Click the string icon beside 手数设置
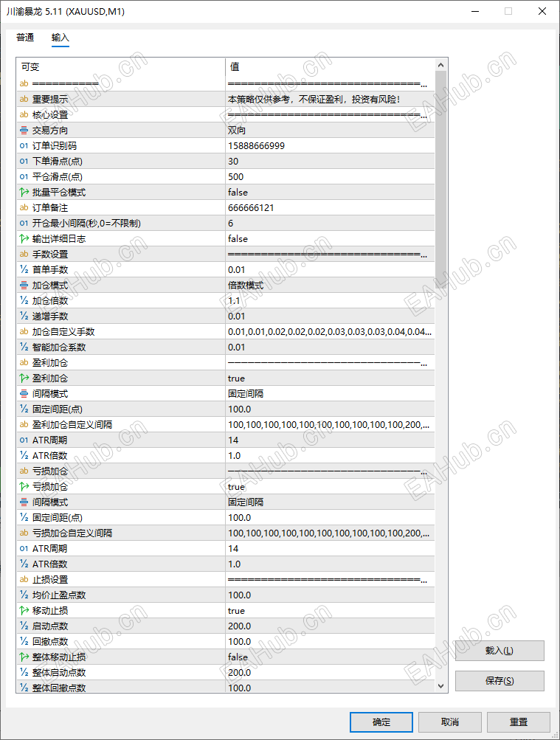 point(24,254)
